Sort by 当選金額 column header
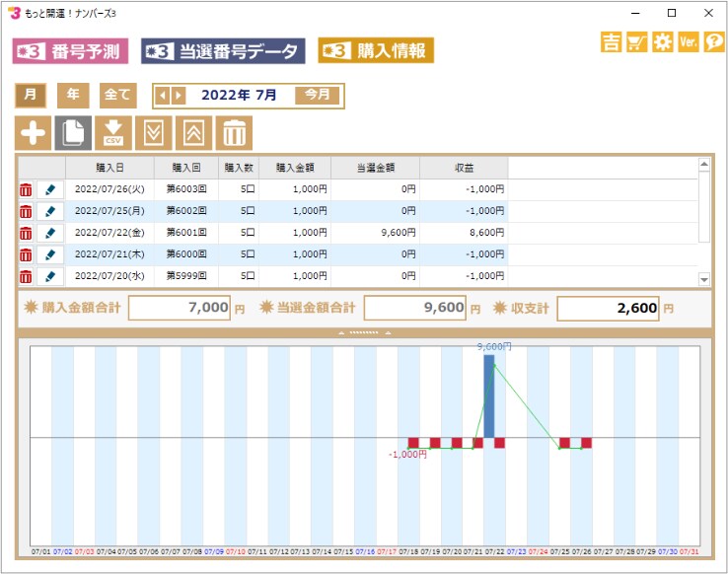 click(375, 168)
